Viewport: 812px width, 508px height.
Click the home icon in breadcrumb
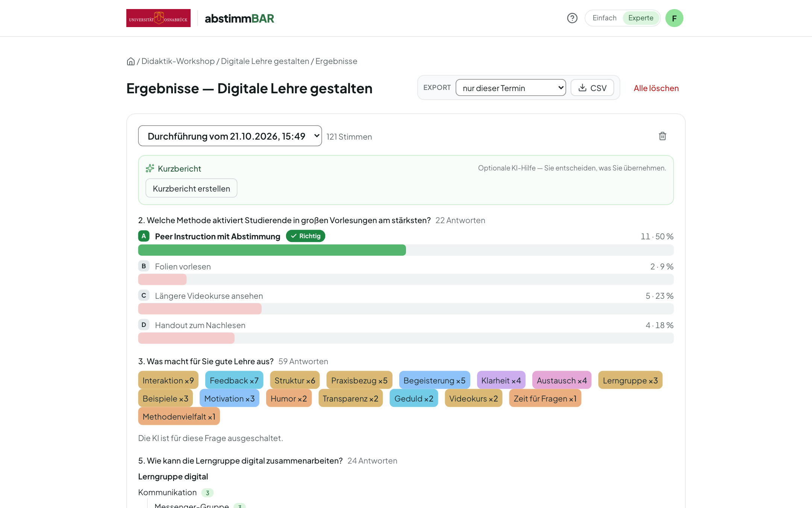tap(130, 61)
